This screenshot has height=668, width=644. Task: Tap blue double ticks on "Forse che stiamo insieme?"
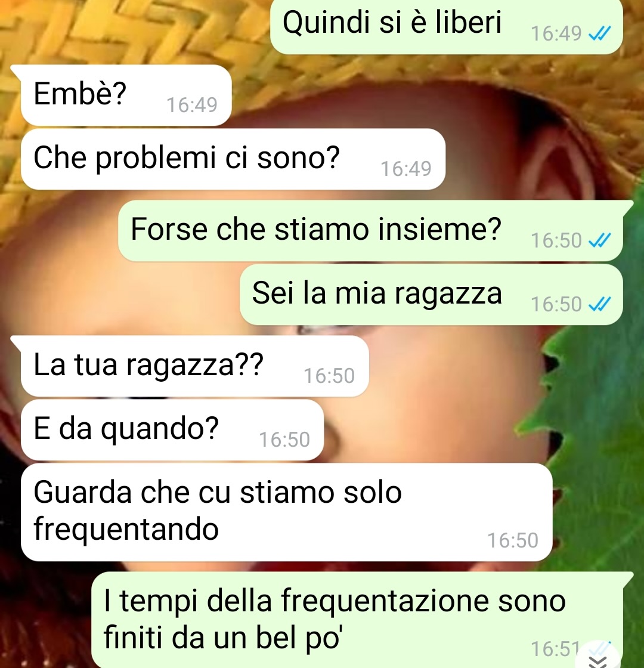coord(600,240)
